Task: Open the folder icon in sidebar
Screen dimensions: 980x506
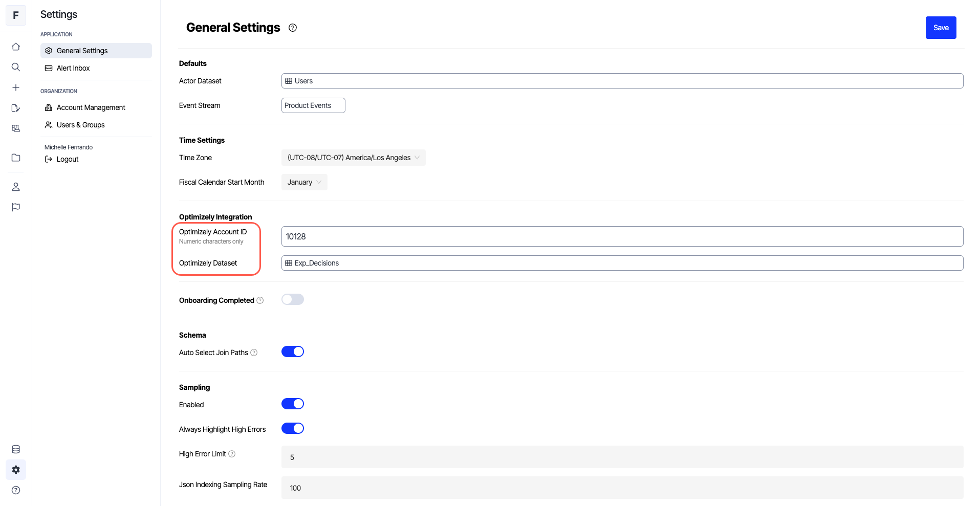Action: click(16, 158)
